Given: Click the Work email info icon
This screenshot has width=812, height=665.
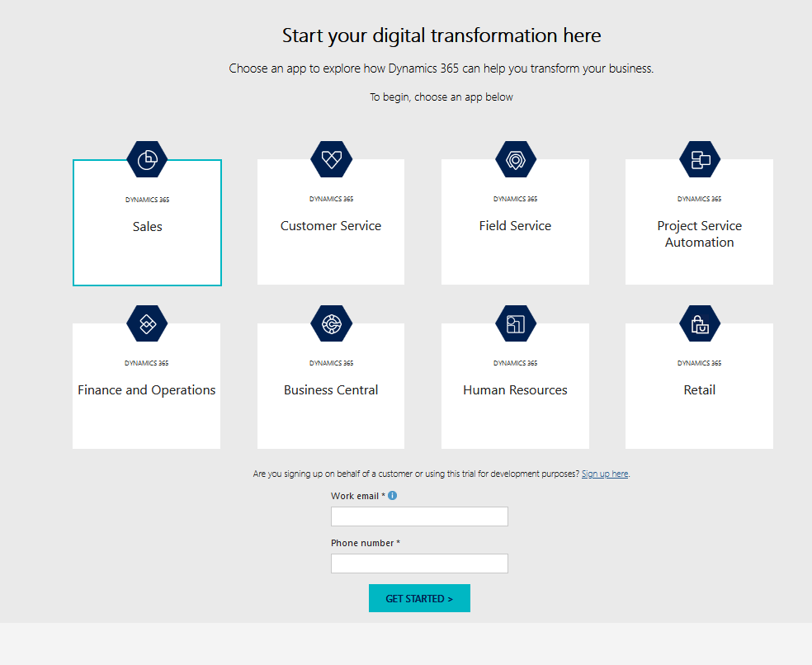Looking at the screenshot, I should pos(393,496).
